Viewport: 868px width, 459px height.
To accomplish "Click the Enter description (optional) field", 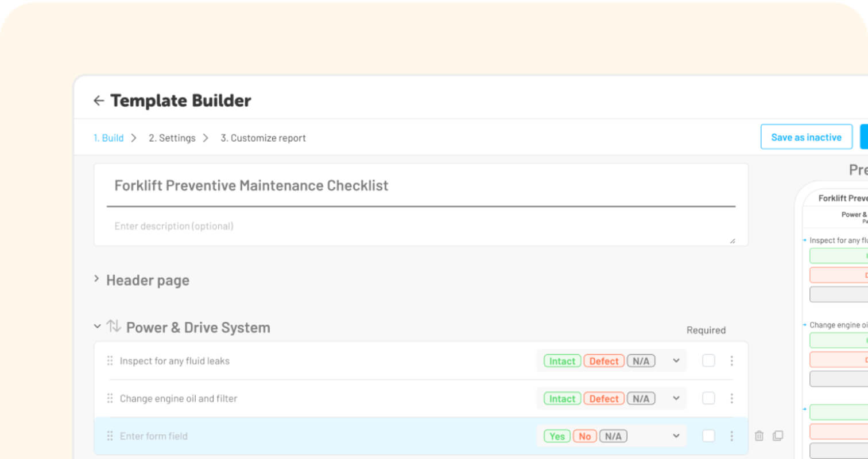I will coord(421,226).
